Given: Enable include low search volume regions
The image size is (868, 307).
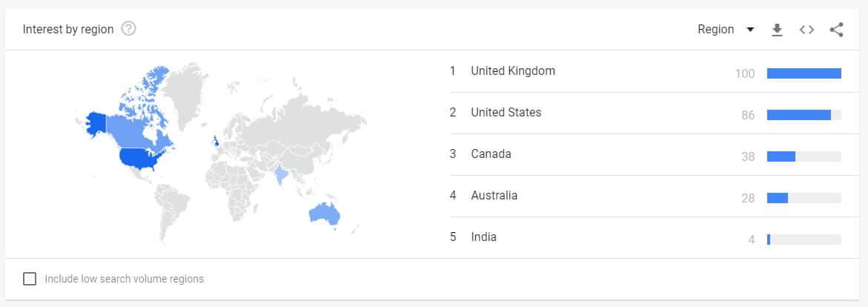Looking at the screenshot, I should coord(30,279).
